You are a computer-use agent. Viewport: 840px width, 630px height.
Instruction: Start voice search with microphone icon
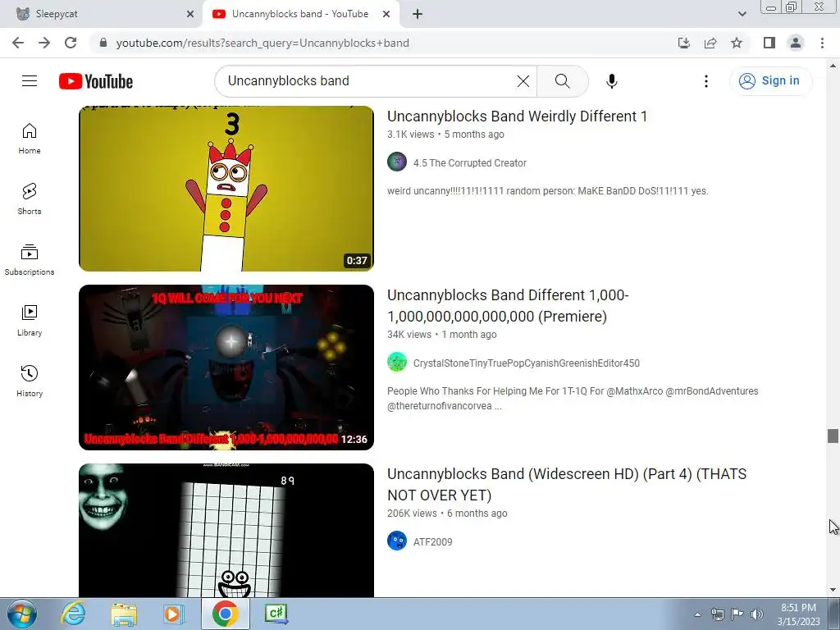click(612, 81)
